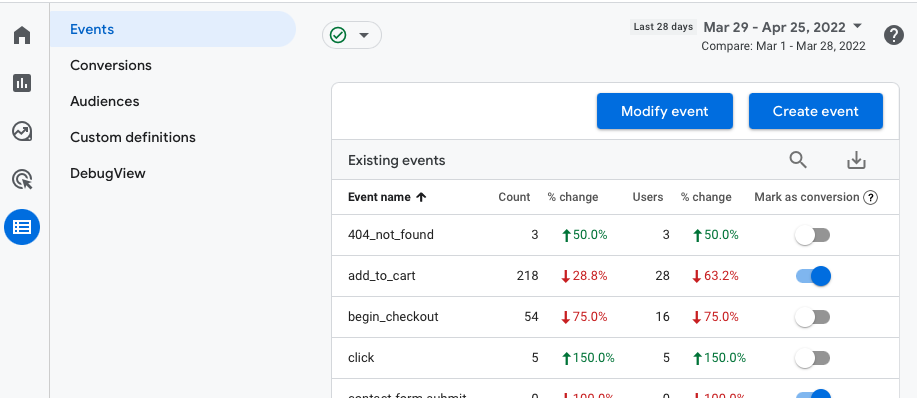This screenshot has height=398, width=917.
Task: Select the Configure table icon
Action: tap(22, 227)
